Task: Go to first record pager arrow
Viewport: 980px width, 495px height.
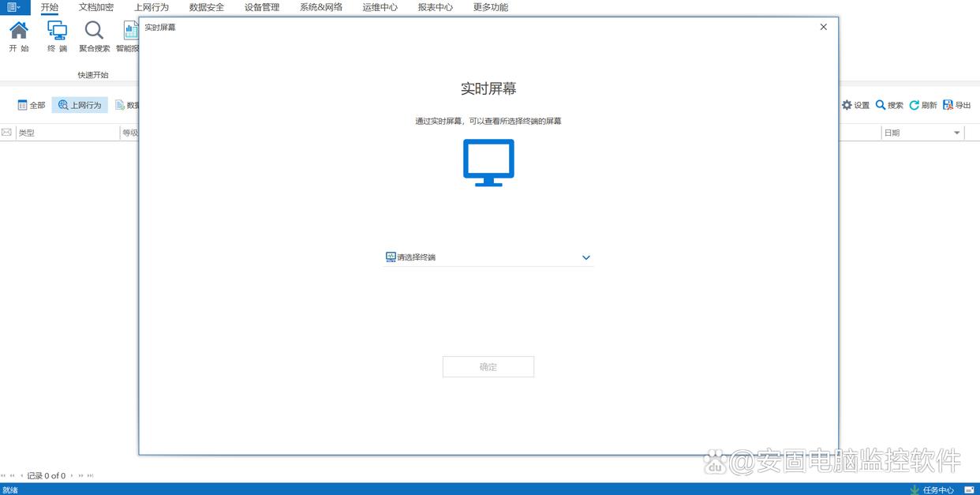Action: click(x=3, y=476)
